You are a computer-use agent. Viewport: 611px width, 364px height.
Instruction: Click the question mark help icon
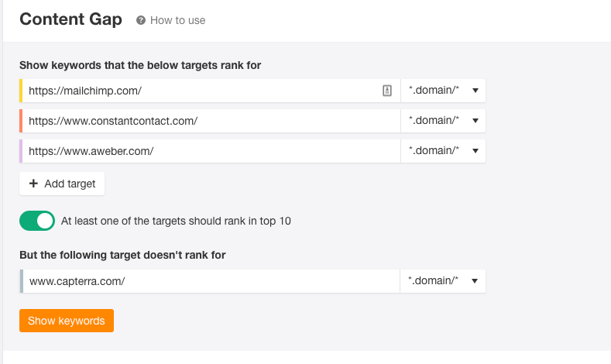(x=141, y=20)
